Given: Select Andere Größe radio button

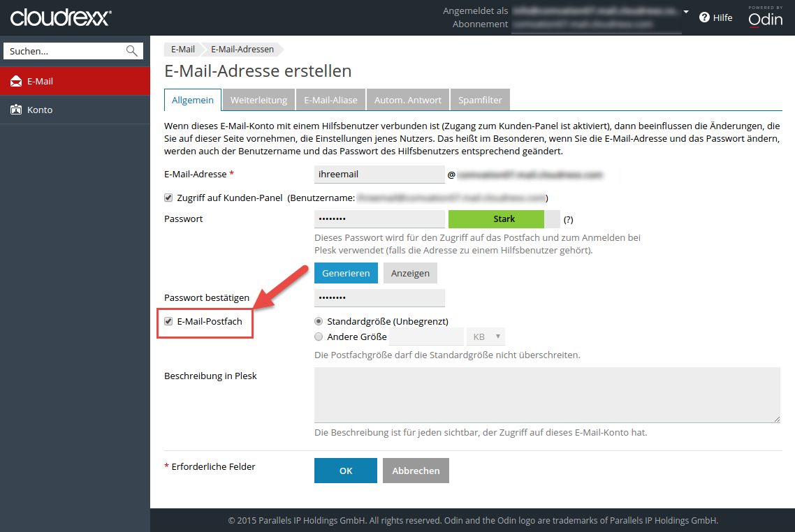Looking at the screenshot, I should [x=319, y=337].
